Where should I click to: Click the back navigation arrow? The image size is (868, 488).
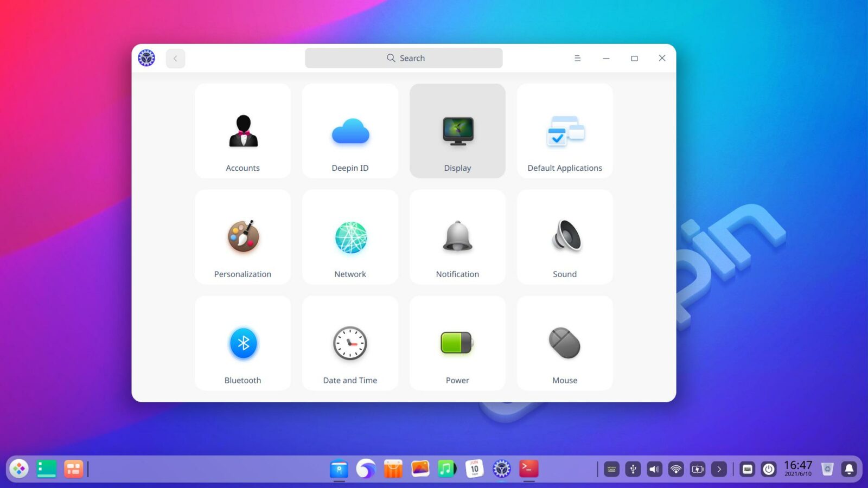175,58
